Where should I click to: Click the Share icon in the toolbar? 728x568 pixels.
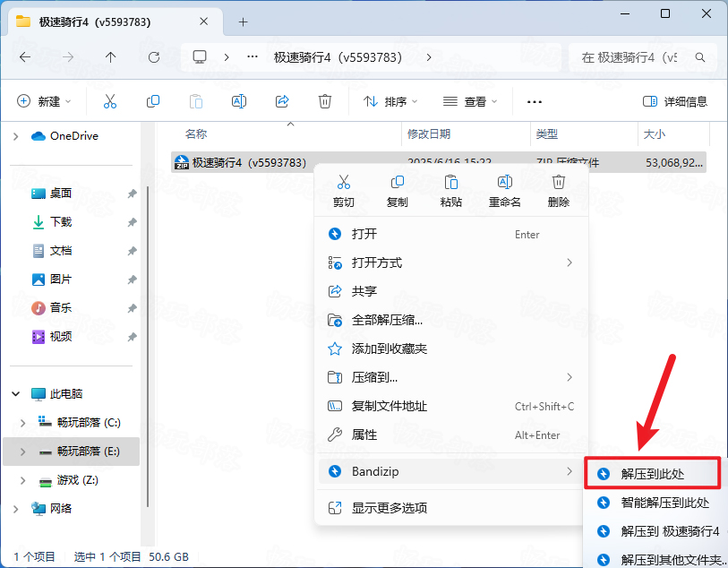click(282, 101)
